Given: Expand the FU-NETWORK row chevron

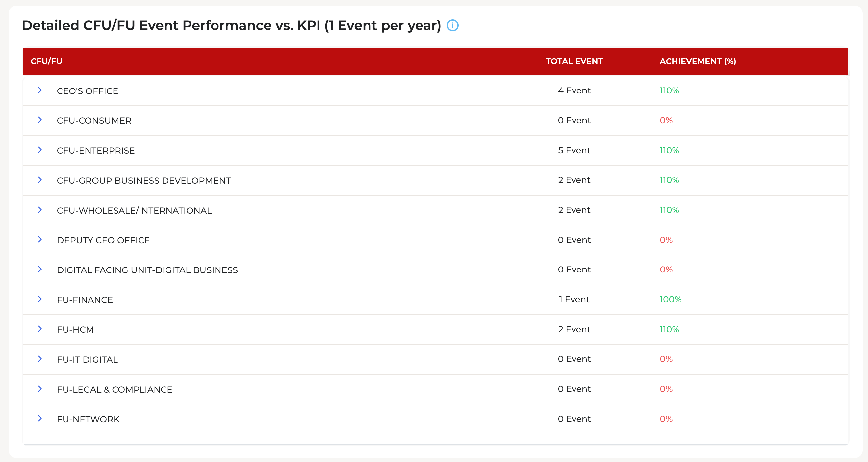Looking at the screenshot, I should [x=40, y=419].
